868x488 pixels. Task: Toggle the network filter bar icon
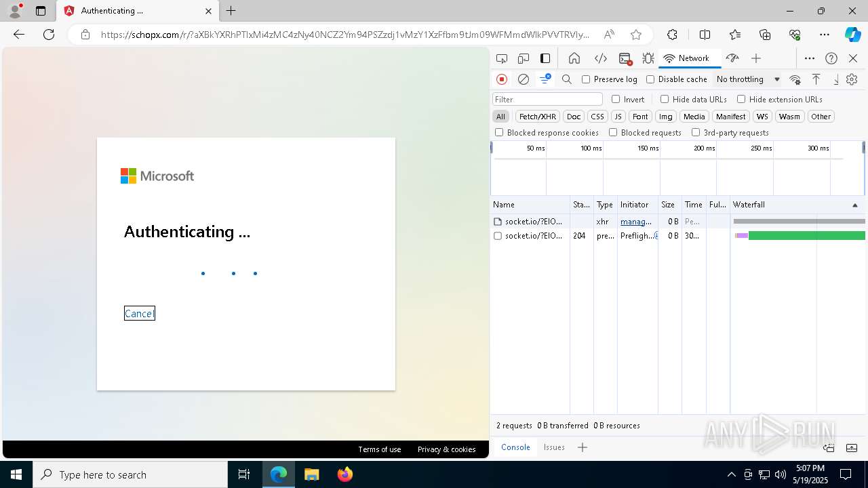point(545,79)
